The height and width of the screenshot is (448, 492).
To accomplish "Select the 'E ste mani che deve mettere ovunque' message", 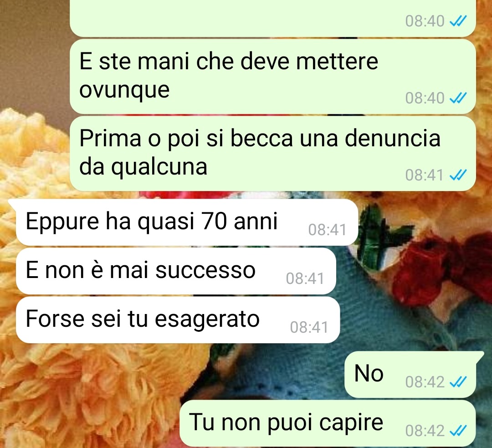I will [272, 76].
